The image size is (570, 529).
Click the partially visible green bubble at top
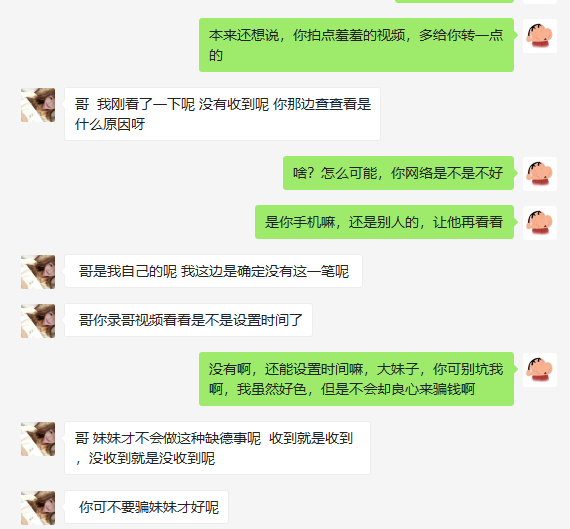(454, 1)
